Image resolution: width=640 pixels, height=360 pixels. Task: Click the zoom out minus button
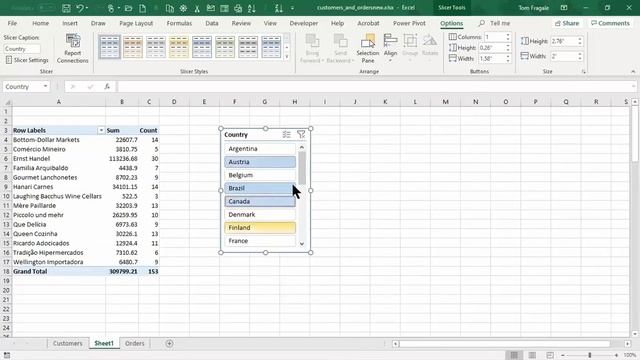(563, 356)
